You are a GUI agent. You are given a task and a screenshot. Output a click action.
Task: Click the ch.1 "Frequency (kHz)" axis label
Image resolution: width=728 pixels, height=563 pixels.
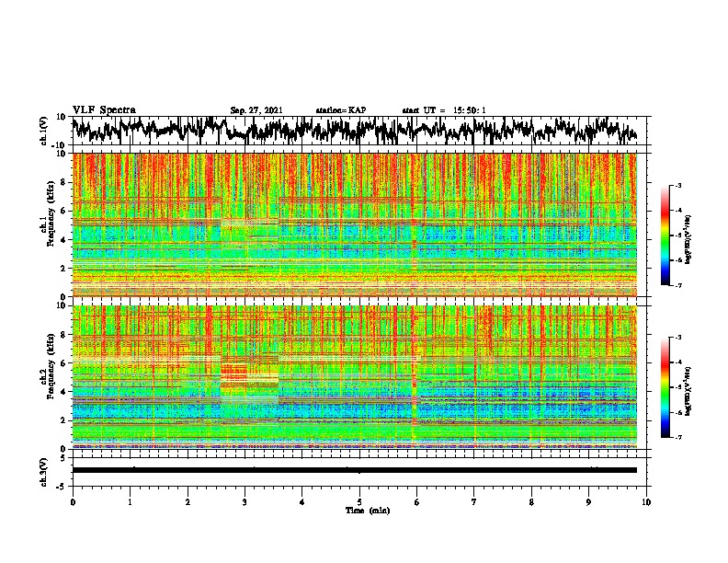pos(51,214)
